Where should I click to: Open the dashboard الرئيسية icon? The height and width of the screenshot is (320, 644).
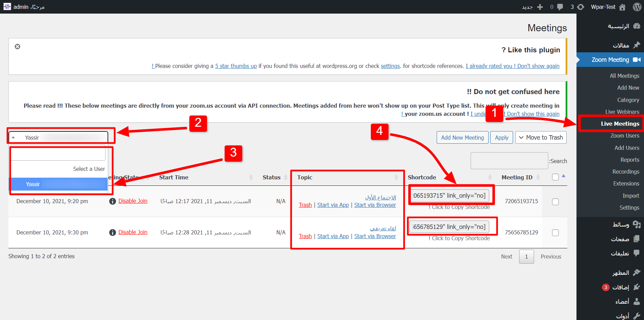pyautogui.click(x=637, y=26)
